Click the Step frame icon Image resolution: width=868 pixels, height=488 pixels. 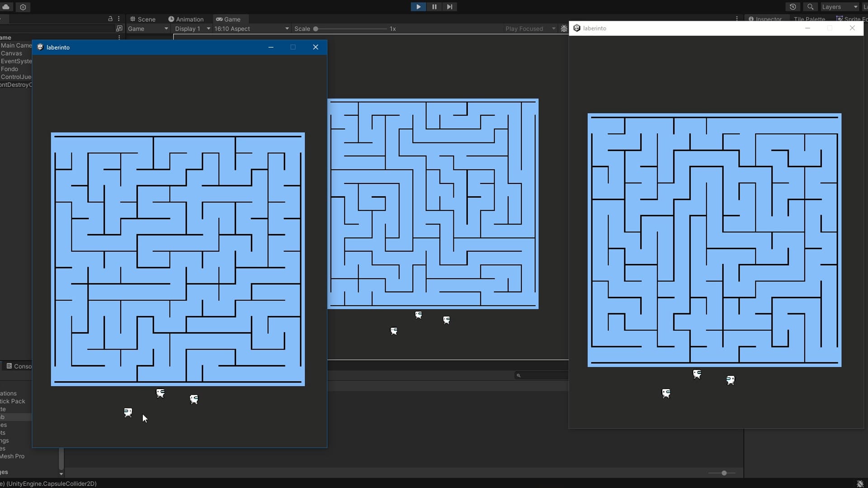[449, 7]
